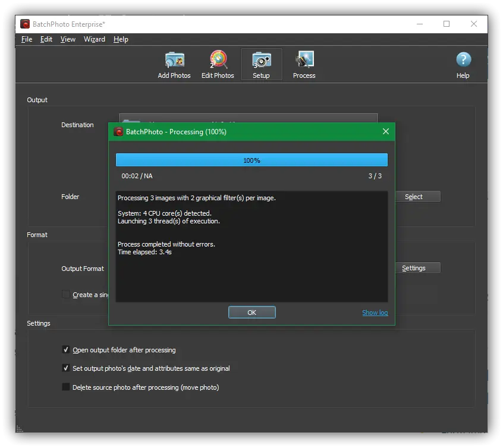Click the Destination dropdown field
This screenshot has width=503, height=448.
coord(249,118)
